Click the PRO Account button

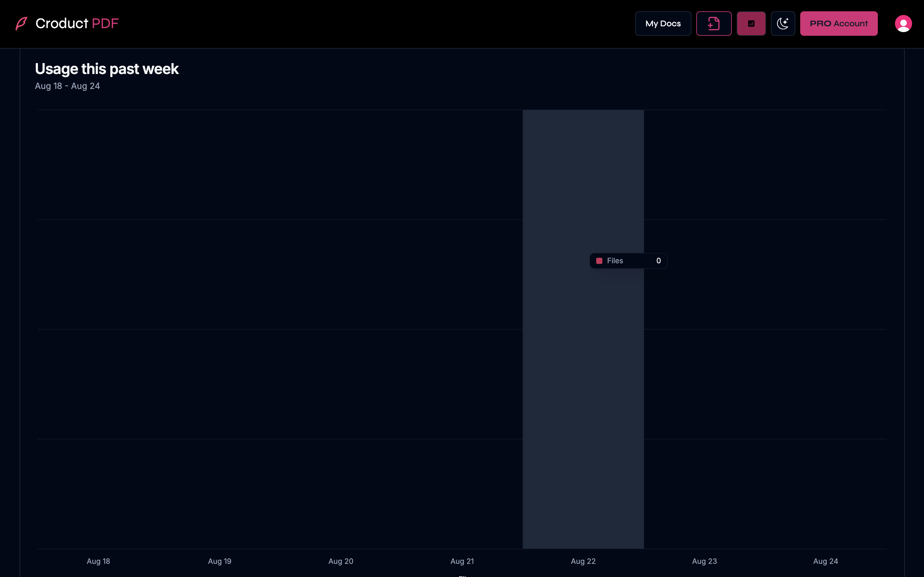839,24
